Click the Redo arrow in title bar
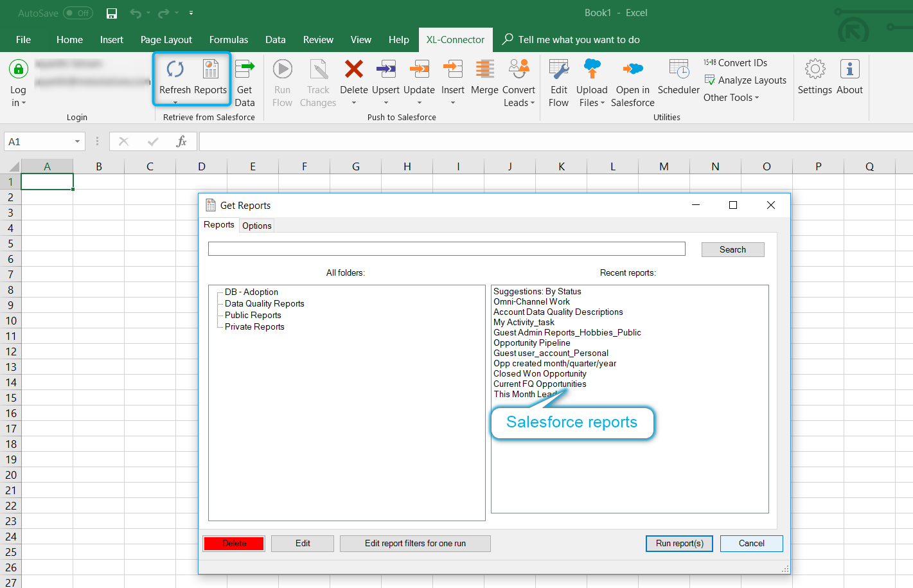 pyautogui.click(x=163, y=13)
